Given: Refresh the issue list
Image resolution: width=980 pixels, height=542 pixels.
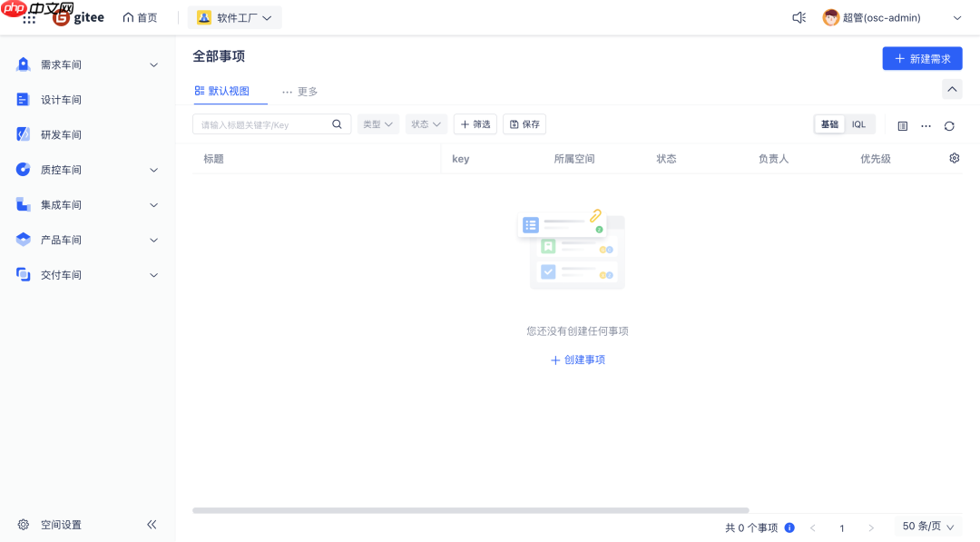Looking at the screenshot, I should pyautogui.click(x=949, y=125).
